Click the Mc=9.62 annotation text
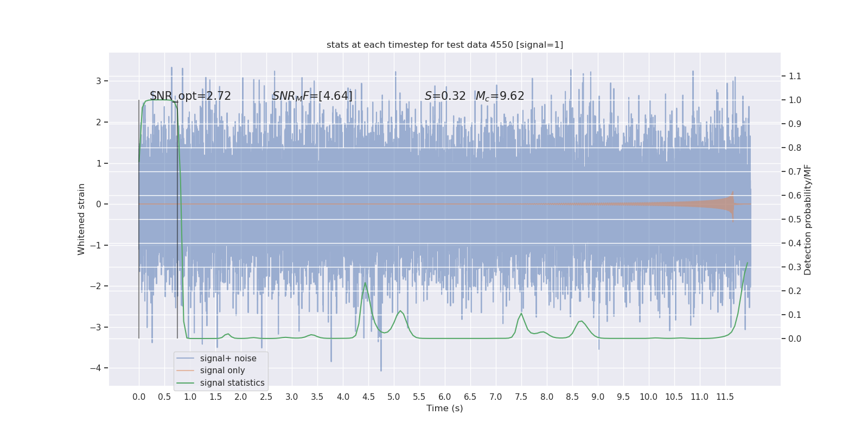Viewport: 868px width, 434px height. pos(500,96)
